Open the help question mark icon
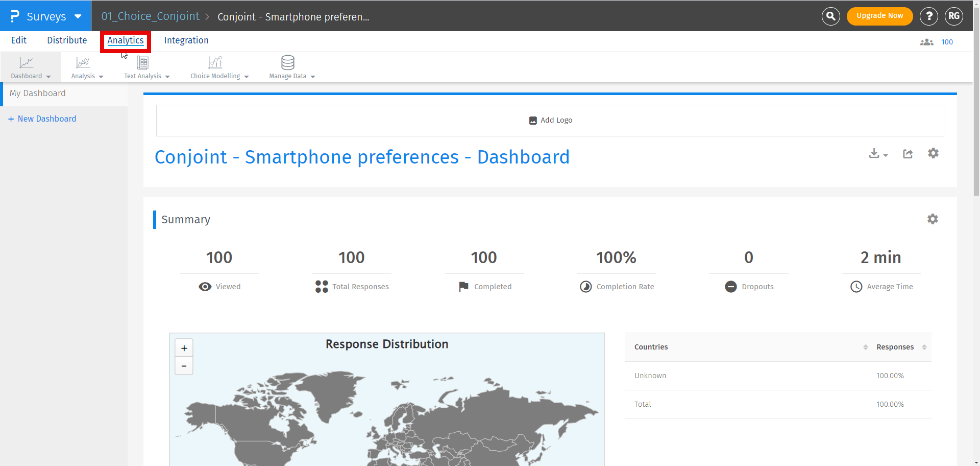Viewport: 980px width, 466px height. tap(928, 16)
